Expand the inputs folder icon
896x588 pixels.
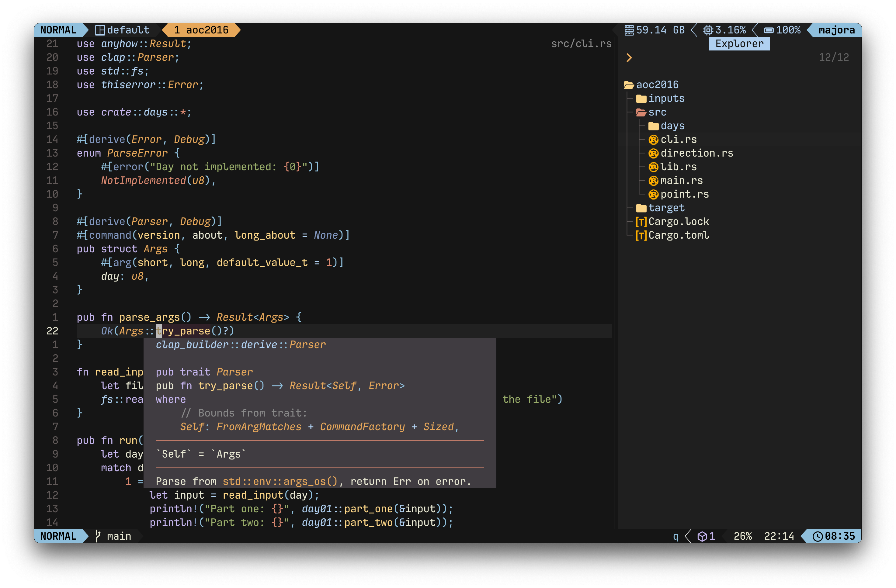641,99
